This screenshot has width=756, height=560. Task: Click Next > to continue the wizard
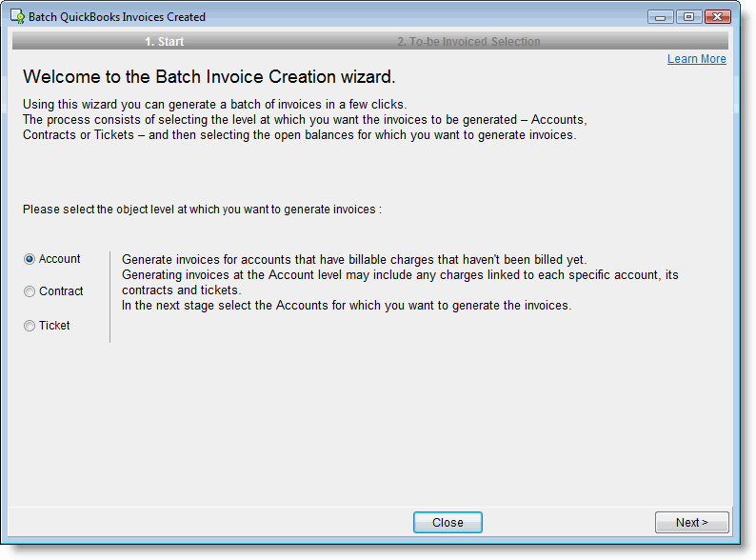[691, 522]
